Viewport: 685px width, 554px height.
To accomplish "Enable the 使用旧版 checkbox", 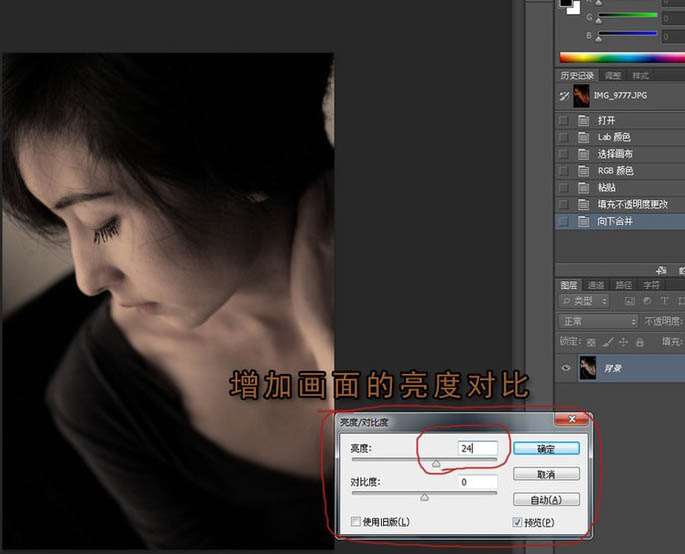I will (357, 522).
